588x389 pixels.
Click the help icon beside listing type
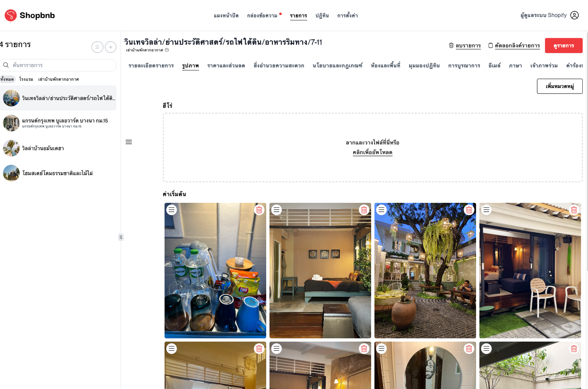tap(167, 50)
